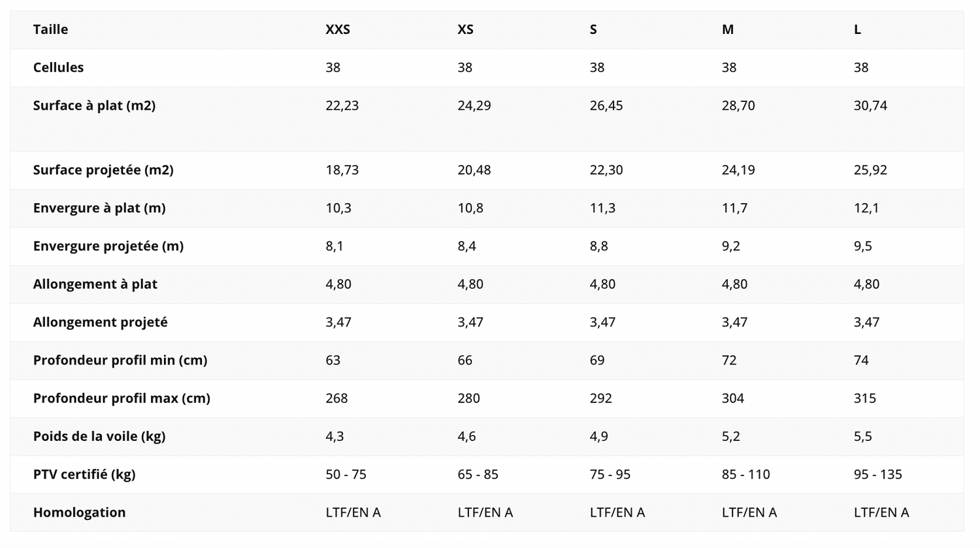Click the M size column header
The width and height of the screenshot is (980, 548).
(x=728, y=29)
